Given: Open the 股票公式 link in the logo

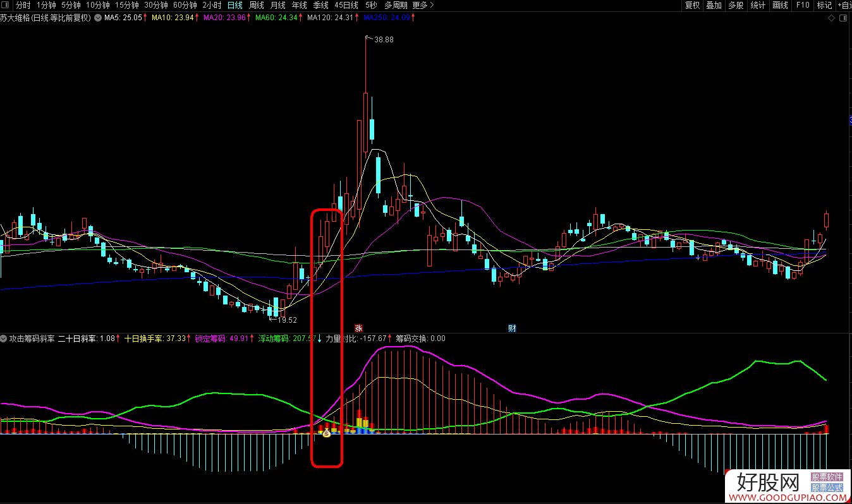Looking at the screenshot, I should (x=827, y=488).
